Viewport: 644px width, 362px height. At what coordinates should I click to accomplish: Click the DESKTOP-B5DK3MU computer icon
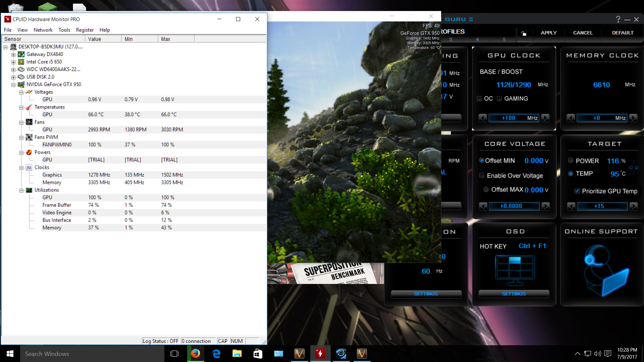tap(13, 47)
